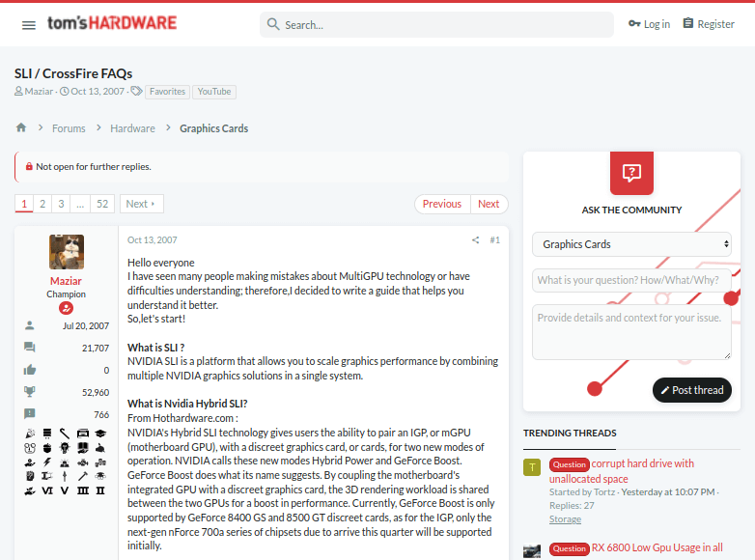Click the Storage forum link
This screenshot has width=755, height=560.
[x=566, y=519]
